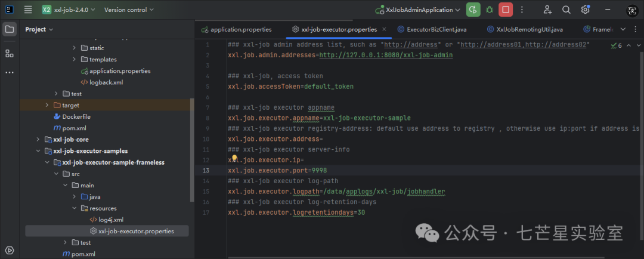Open Project view mode dropdown
Viewport: 644px width, 259px height.
39,29
